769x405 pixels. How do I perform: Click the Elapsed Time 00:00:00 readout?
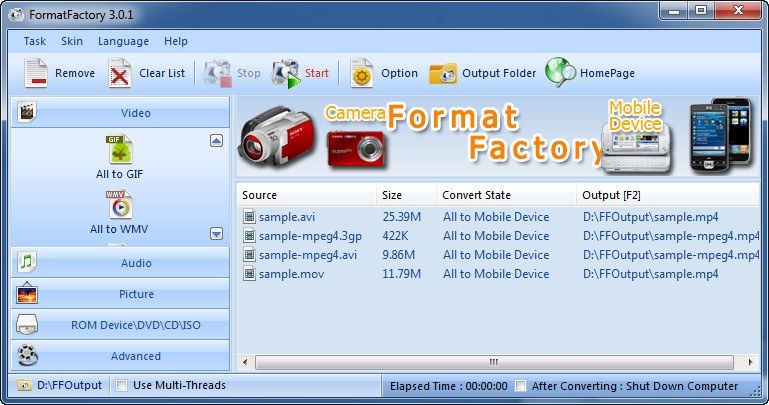click(448, 386)
